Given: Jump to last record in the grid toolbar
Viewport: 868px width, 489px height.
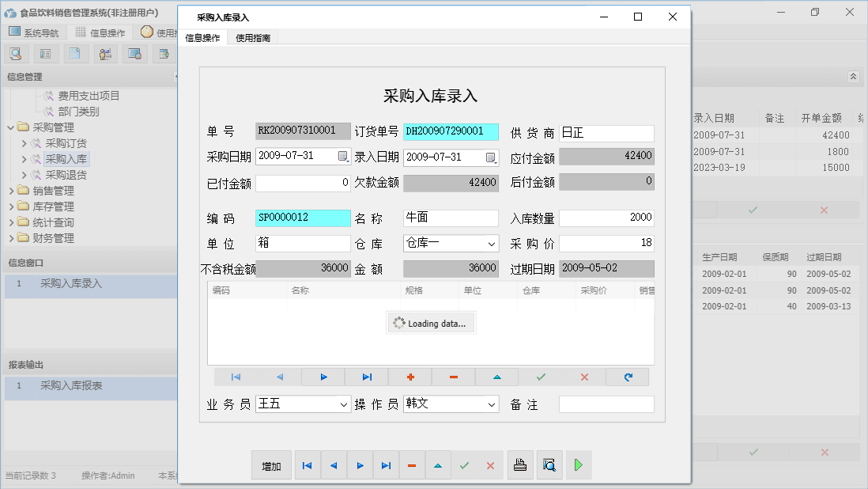Looking at the screenshot, I should 366,377.
